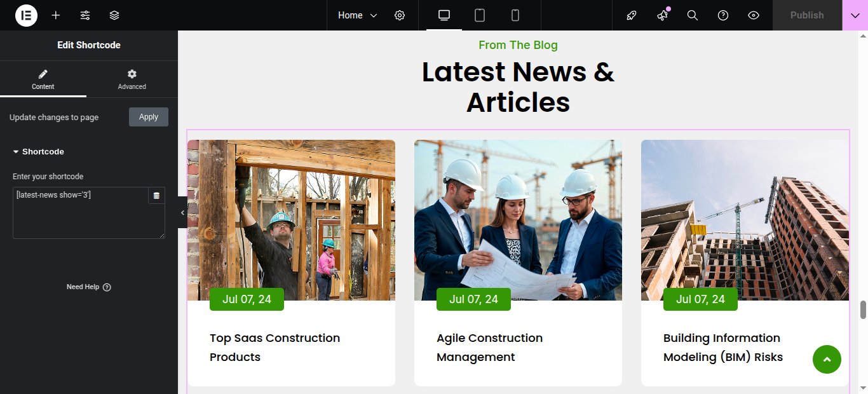Expand Publish options arrow
This screenshot has height=394, width=868.
pos(855,15)
